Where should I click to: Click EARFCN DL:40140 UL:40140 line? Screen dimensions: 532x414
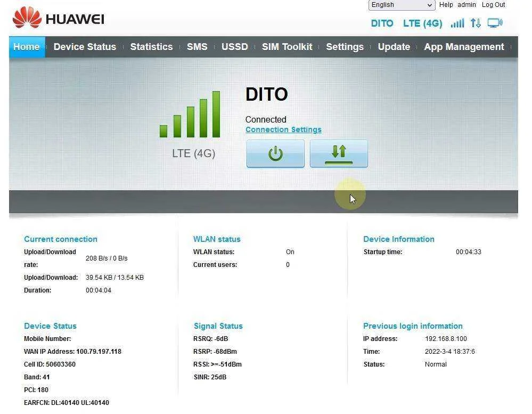67,403
